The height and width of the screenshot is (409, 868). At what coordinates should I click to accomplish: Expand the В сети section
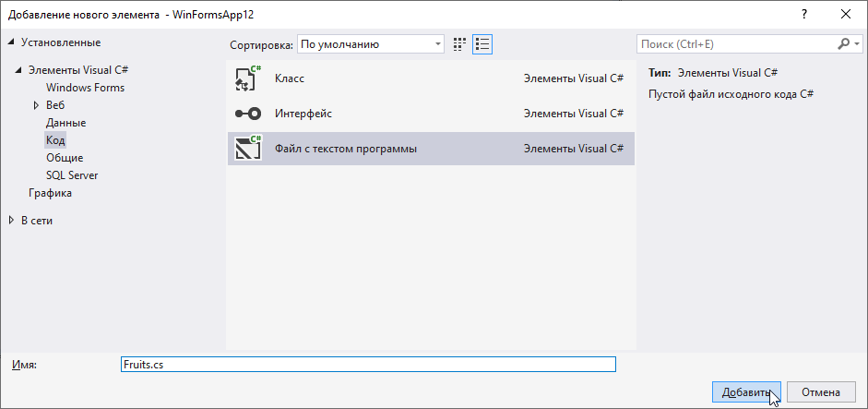point(11,221)
